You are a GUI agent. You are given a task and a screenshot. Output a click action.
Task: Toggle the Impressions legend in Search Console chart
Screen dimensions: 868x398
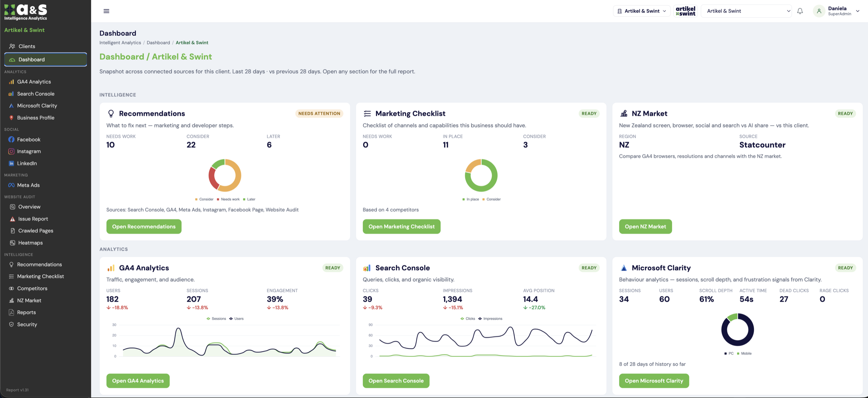point(490,319)
